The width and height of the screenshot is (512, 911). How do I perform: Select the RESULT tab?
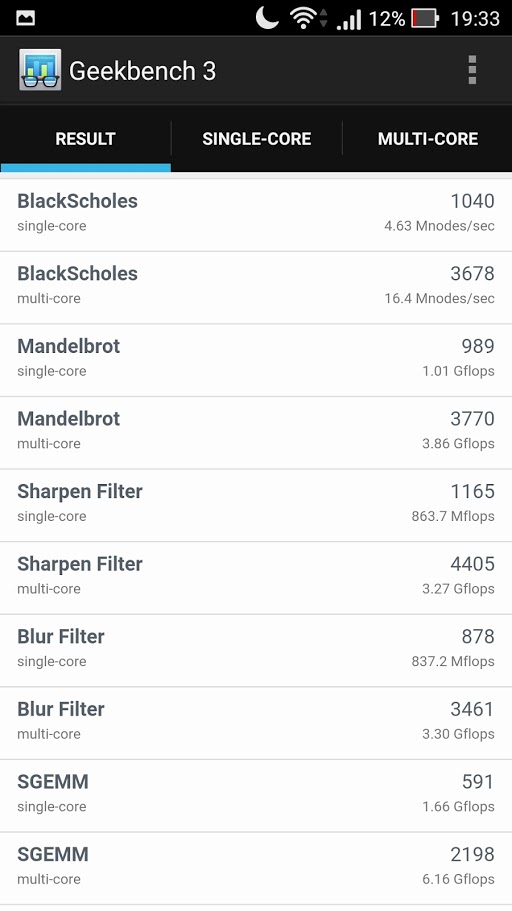[x=85, y=139]
